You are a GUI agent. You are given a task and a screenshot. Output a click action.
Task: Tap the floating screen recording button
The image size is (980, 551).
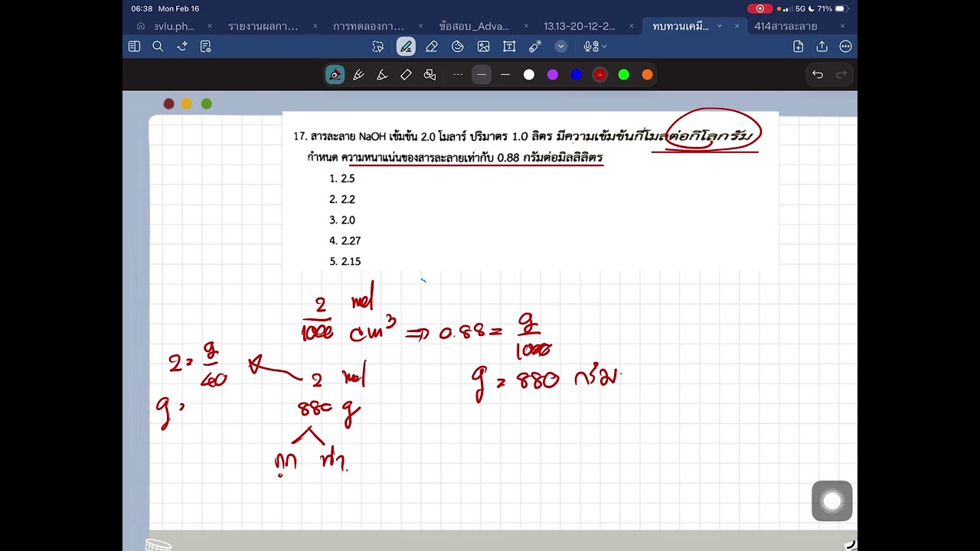[832, 501]
